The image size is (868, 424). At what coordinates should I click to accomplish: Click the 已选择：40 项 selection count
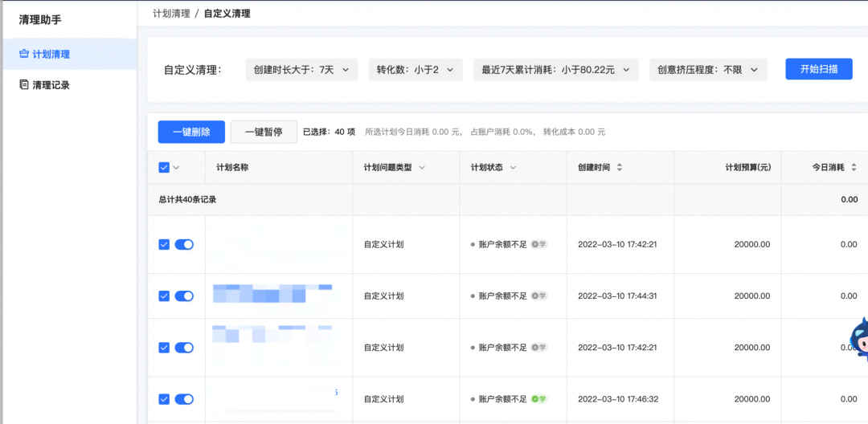pyautogui.click(x=329, y=132)
